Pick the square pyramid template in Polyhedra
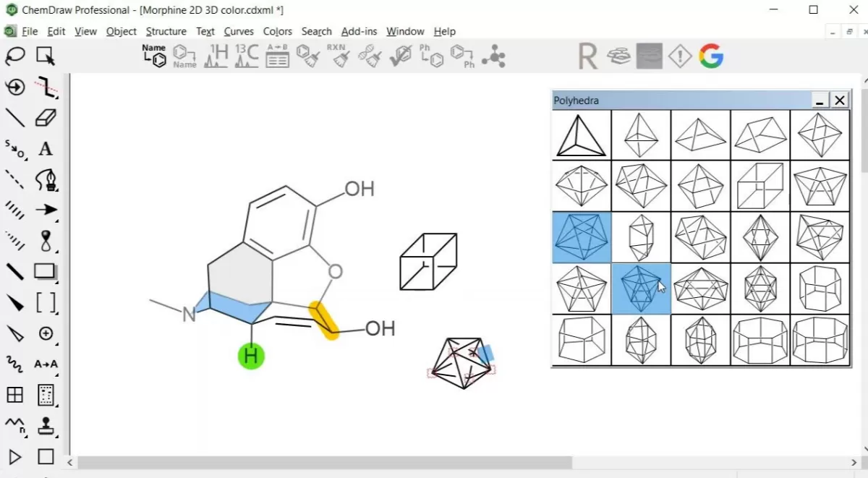This screenshot has width=868, height=478. click(x=700, y=135)
